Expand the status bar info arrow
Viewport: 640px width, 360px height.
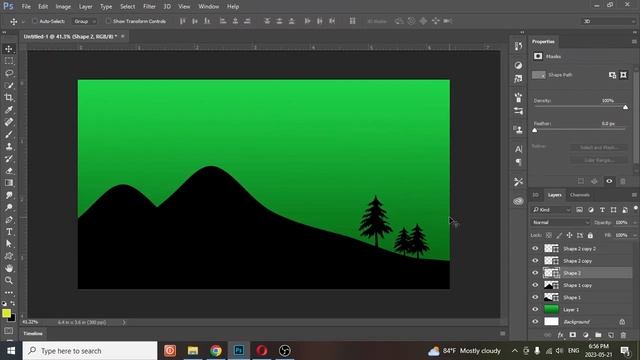tap(124, 322)
